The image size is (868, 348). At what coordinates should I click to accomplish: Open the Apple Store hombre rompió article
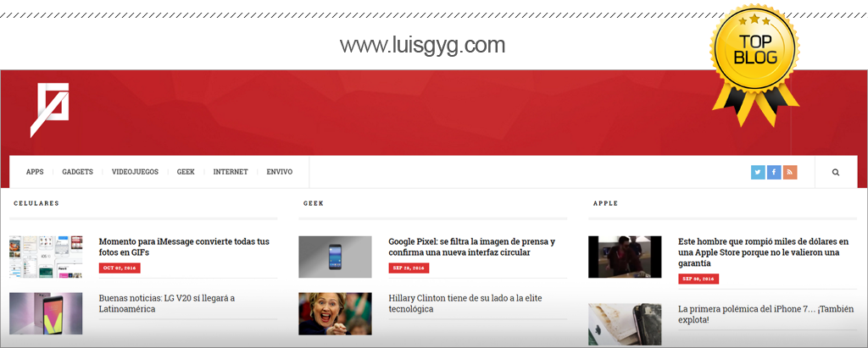pos(764,252)
